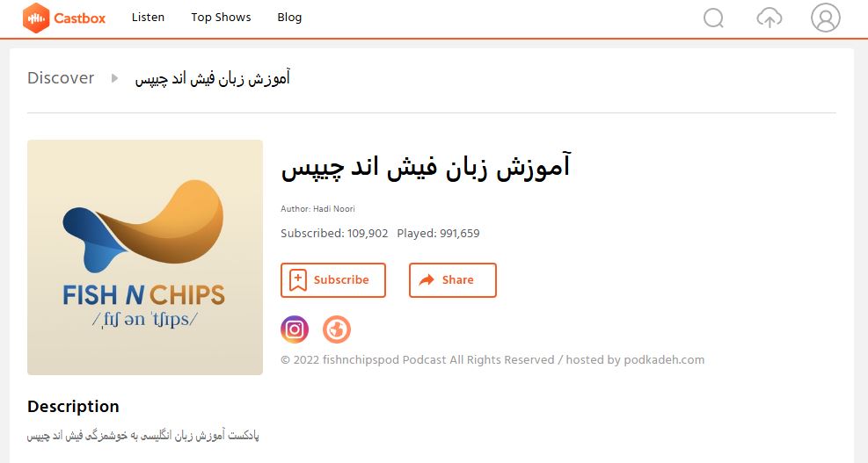Open the podcast website globe icon

[x=337, y=329]
